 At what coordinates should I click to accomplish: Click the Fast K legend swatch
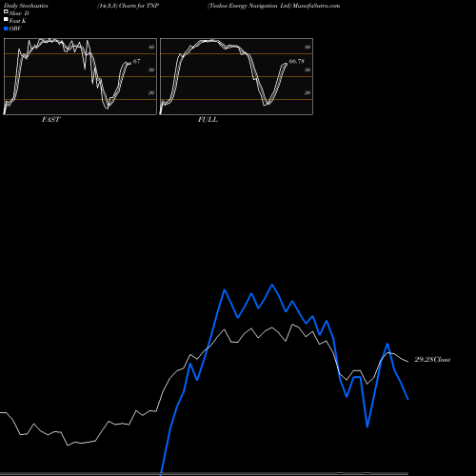6,20
